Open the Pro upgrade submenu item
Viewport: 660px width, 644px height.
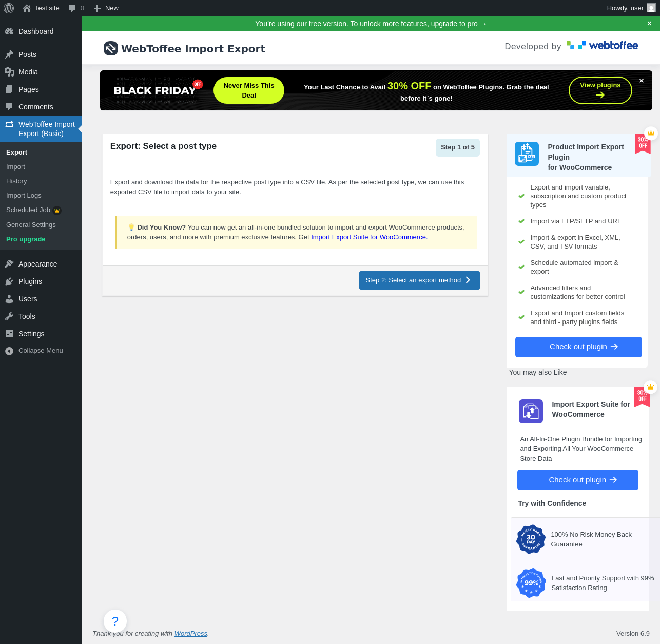pyautogui.click(x=41, y=239)
